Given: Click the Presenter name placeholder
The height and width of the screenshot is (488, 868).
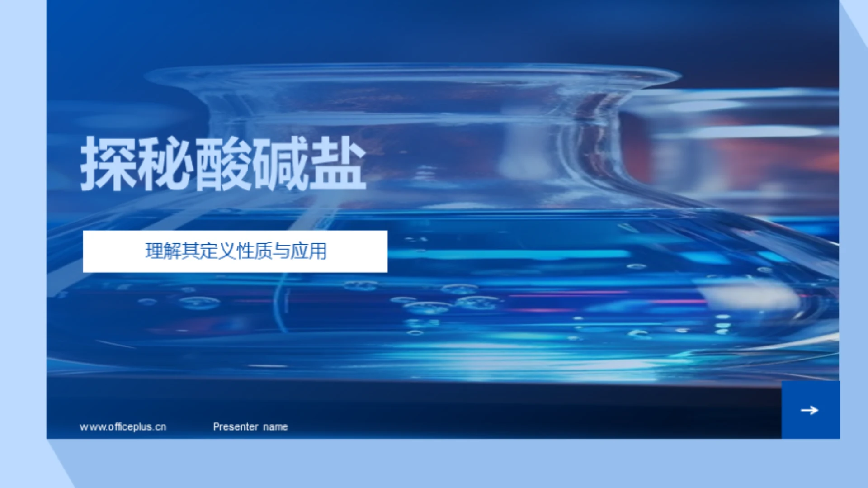Looking at the screenshot, I should click(x=250, y=426).
